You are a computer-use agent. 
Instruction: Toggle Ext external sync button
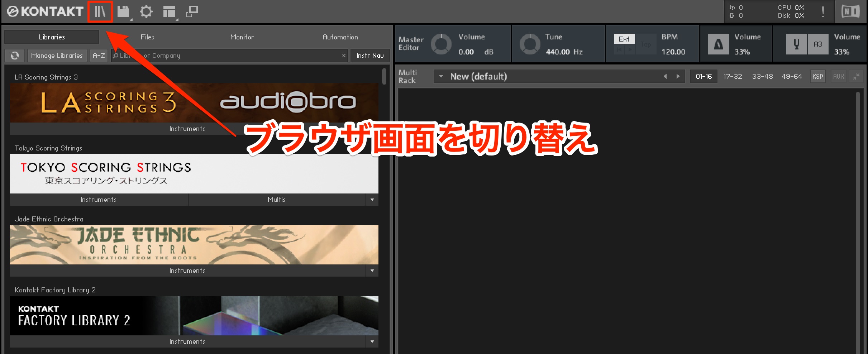pyautogui.click(x=624, y=39)
